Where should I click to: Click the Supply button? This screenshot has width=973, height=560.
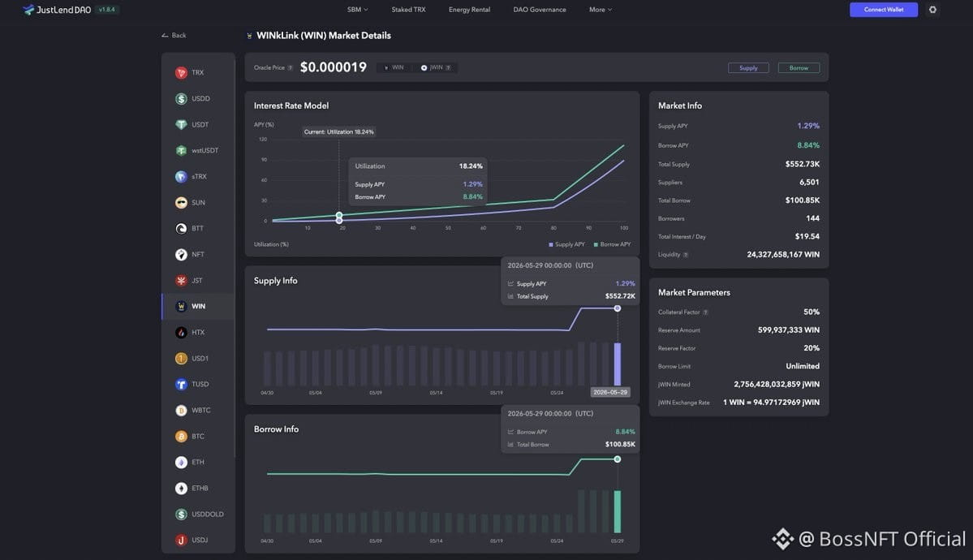748,67
